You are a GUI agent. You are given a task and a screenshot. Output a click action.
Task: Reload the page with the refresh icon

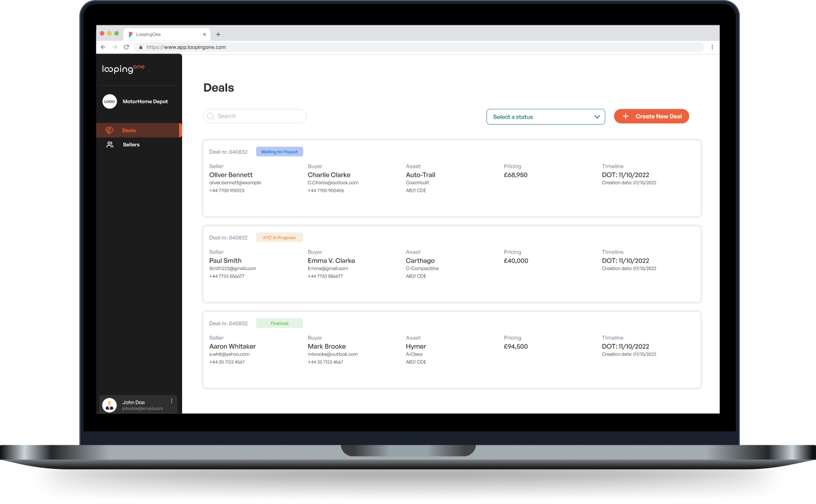pos(126,47)
